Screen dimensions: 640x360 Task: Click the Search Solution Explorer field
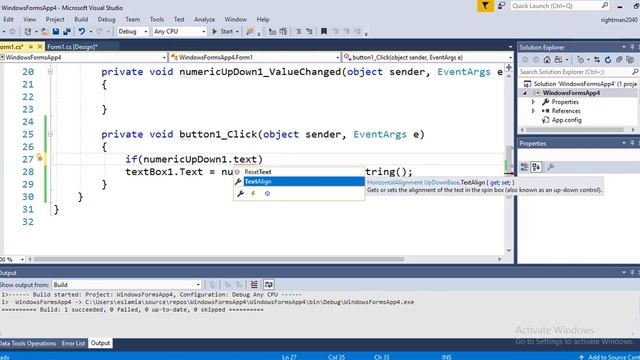coord(575,72)
